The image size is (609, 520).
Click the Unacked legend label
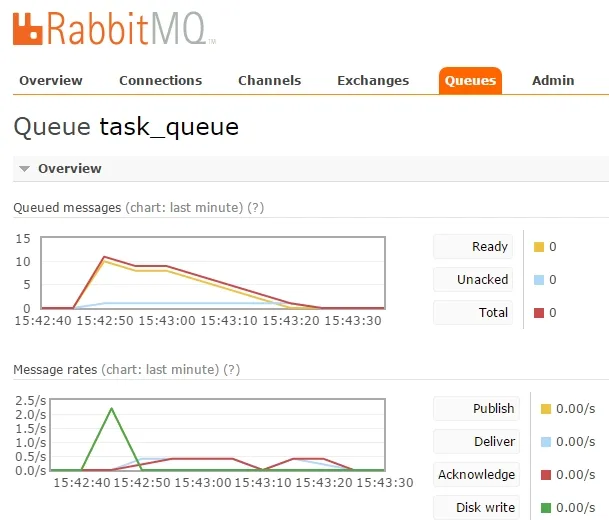[473, 280]
